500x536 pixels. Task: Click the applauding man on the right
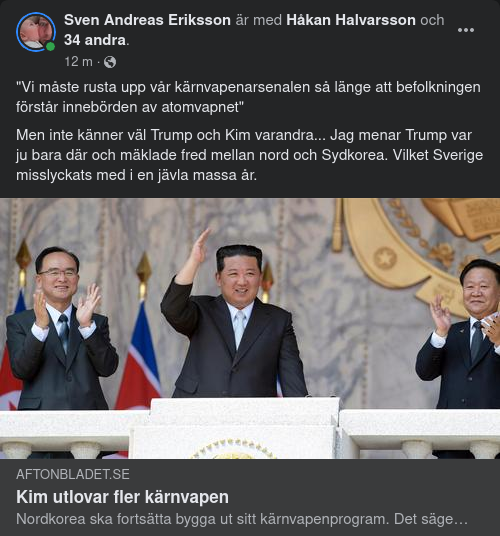(461, 335)
